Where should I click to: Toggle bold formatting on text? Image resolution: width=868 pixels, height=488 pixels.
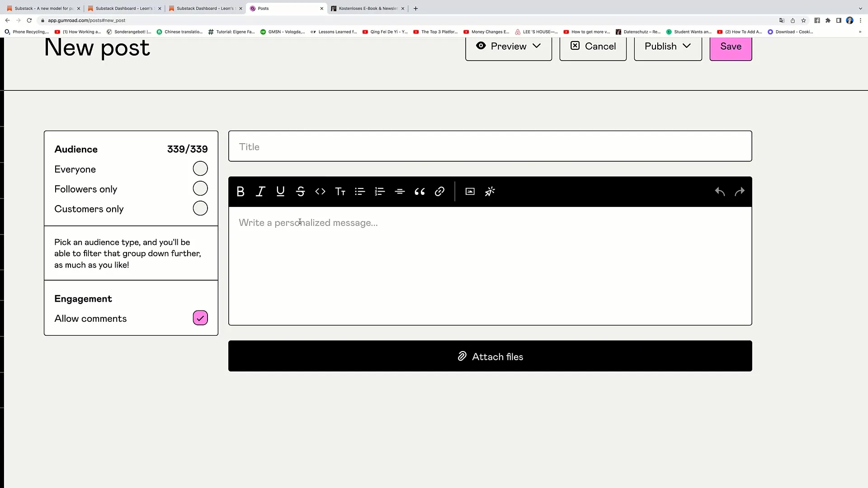(x=241, y=191)
